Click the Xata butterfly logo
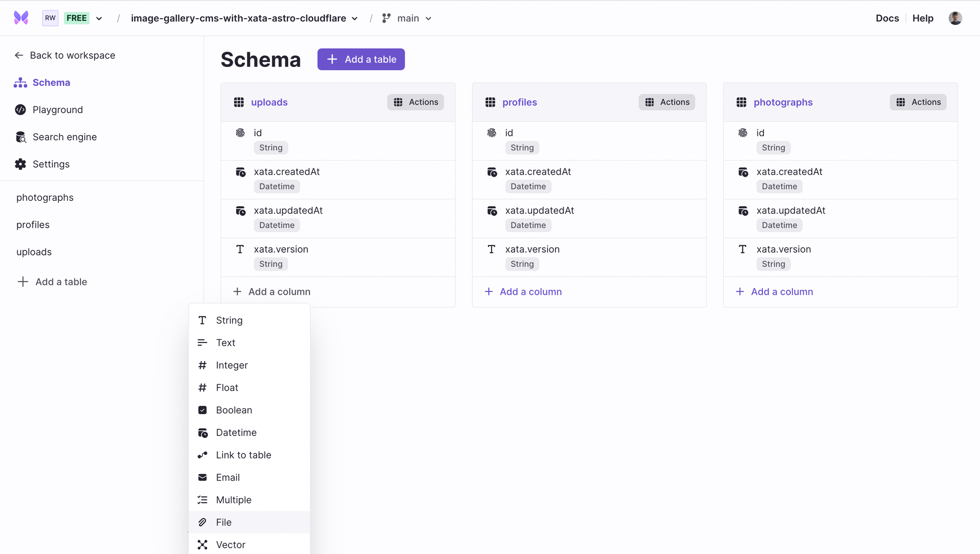Screen dimensions: 980x554 pyautogui.click(x=21, y=18)
